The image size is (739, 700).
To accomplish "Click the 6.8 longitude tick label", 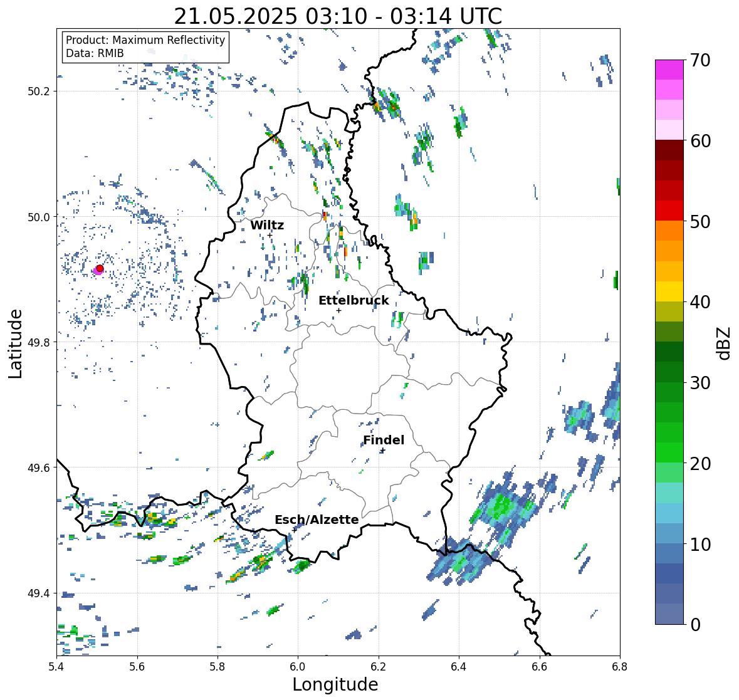I will tap(620, 666).
